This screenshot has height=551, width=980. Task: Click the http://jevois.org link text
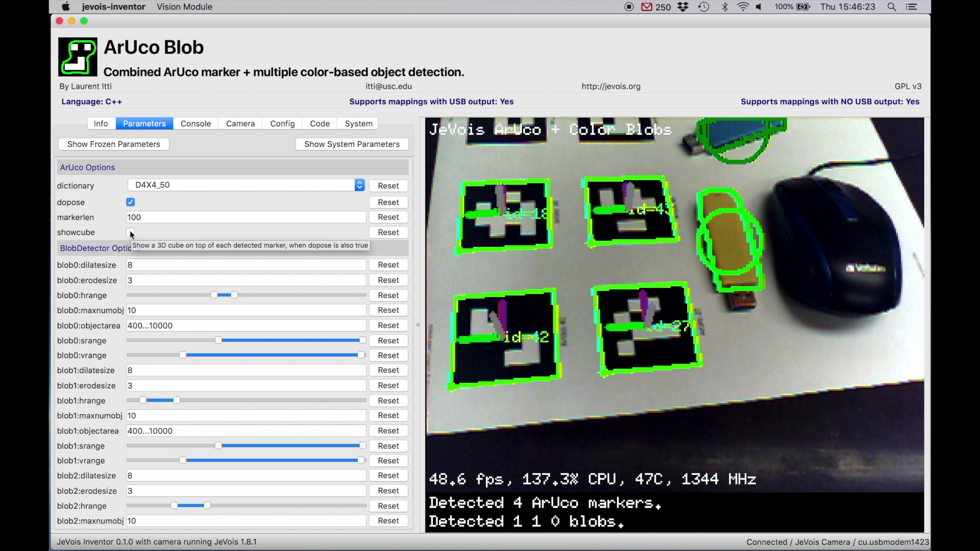coord(611,86)
